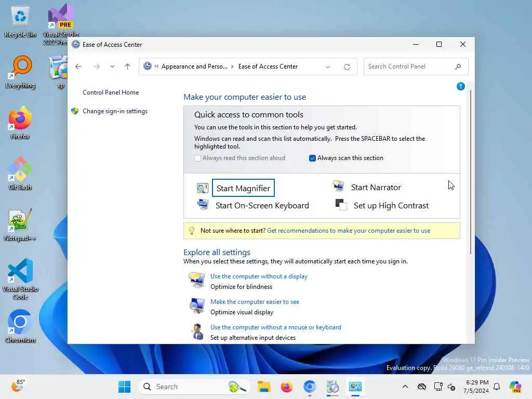The width and height of the screenshot is (532, 399).
Task: Click Set up High Contrast
Action: [391, 206]
